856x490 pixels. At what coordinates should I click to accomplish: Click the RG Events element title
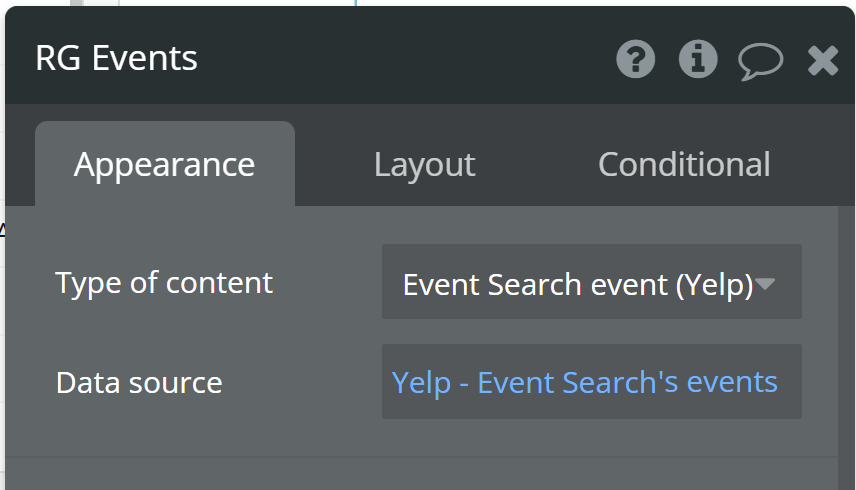pos(116,58)
